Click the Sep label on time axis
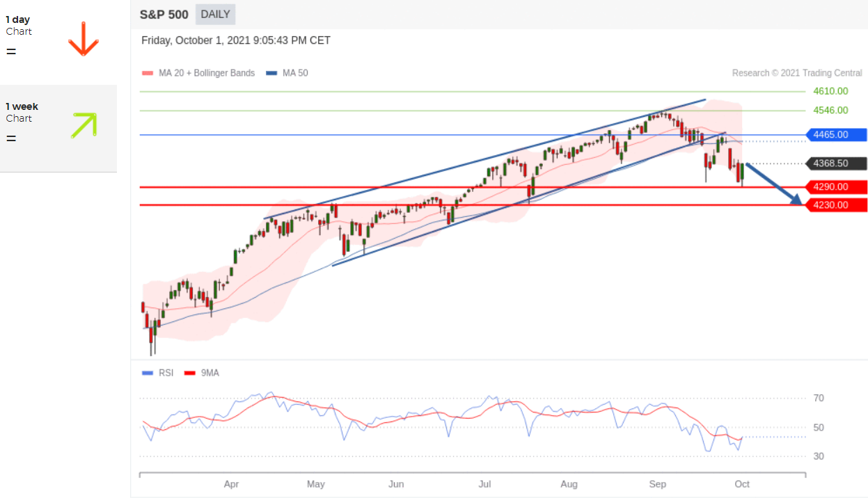 [657, 484]
